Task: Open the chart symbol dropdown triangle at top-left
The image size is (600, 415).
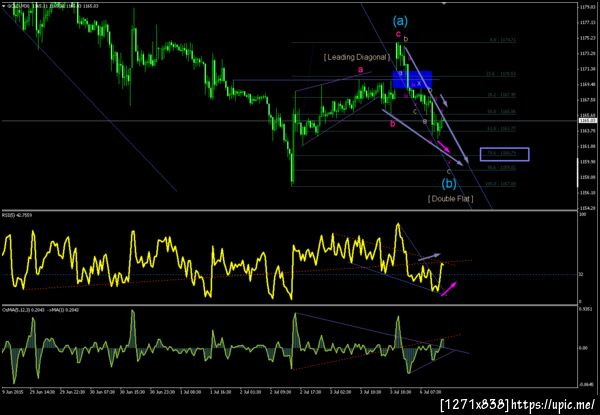Action: tap(4, 6)
